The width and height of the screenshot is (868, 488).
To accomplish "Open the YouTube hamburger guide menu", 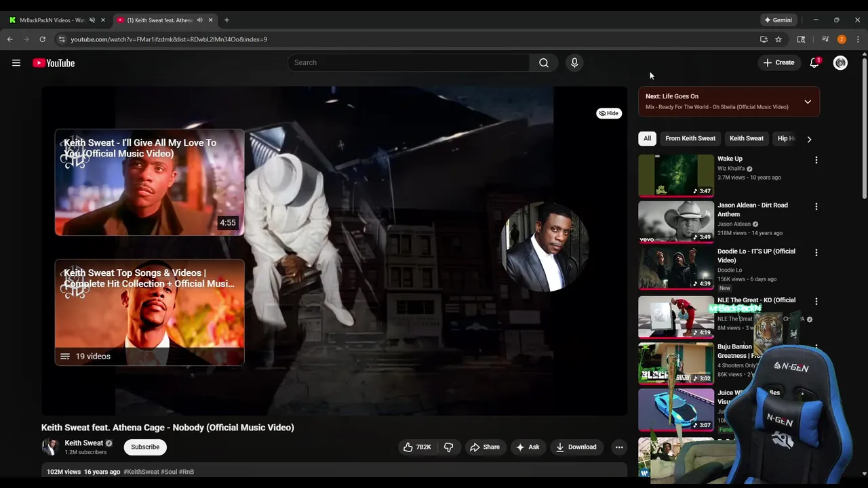I will pos(16,63).
